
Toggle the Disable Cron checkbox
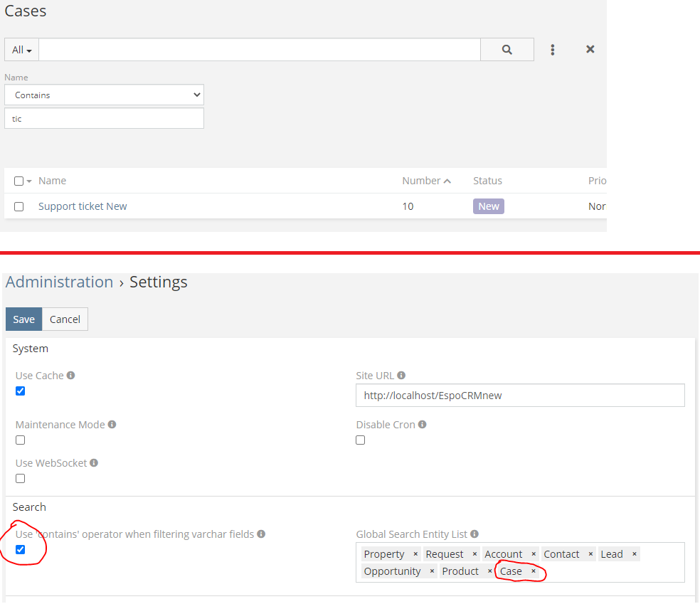pos(361,440)
